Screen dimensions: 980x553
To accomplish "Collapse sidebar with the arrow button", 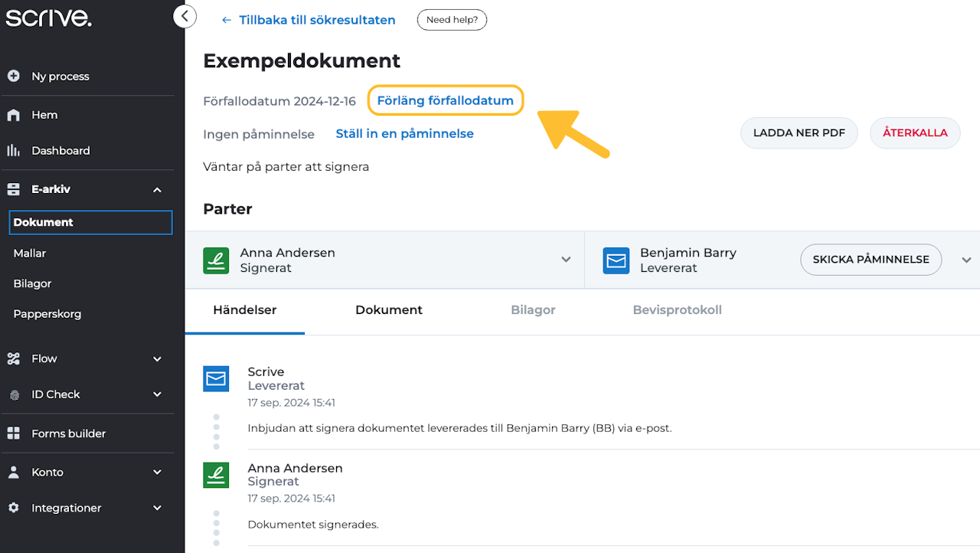I will coord(185,16).
